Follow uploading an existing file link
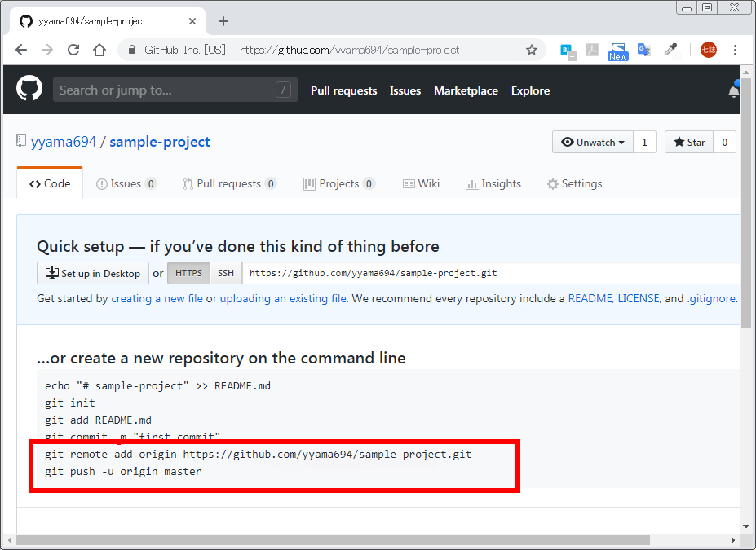The image size is (756, 550). click(283, 298)
